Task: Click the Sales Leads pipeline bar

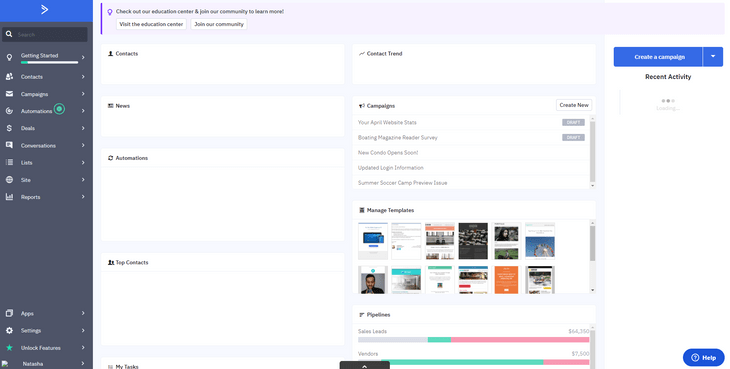Action: tap(473, 340)
